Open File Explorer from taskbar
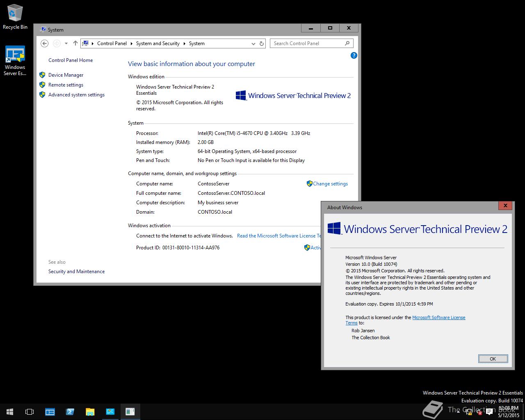The image size is (525, 420). pyautogui.click(x=90, y=412)
